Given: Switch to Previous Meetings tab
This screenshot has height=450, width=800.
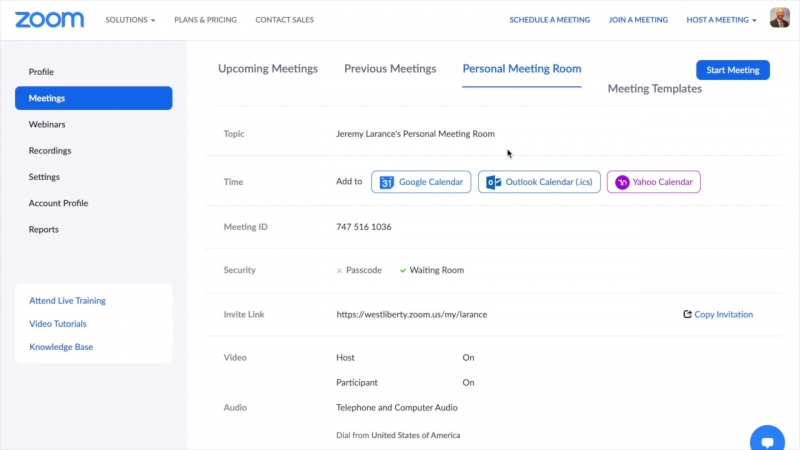Looking at the screenshot, I should (x=390, y=69).
